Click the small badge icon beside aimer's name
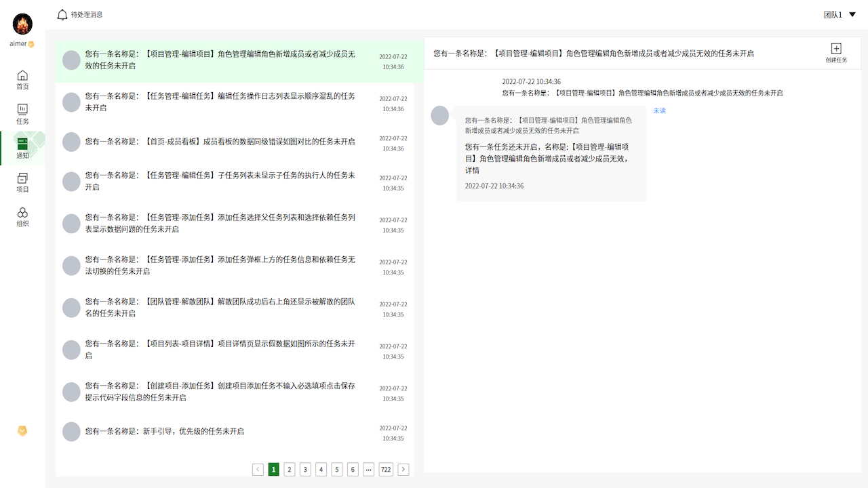 31,43
